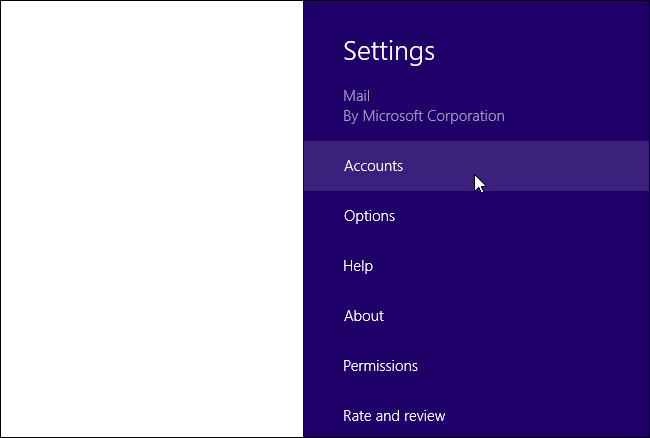
Task: Choose Rate and review
Action: point(394,416)
